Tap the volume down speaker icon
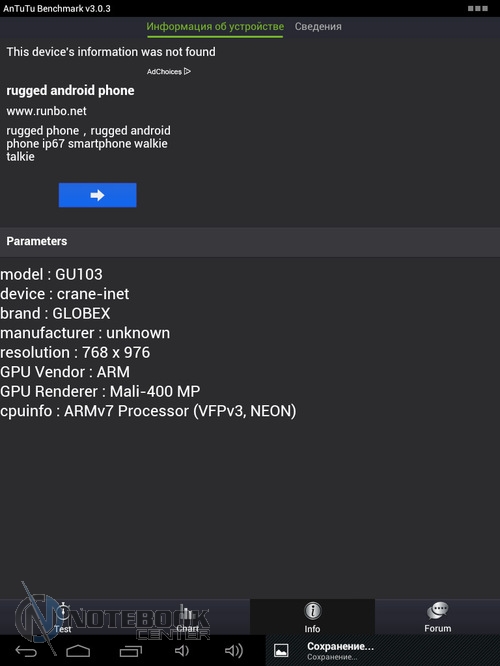Screen dimensions: 500x666 [182, 651]
